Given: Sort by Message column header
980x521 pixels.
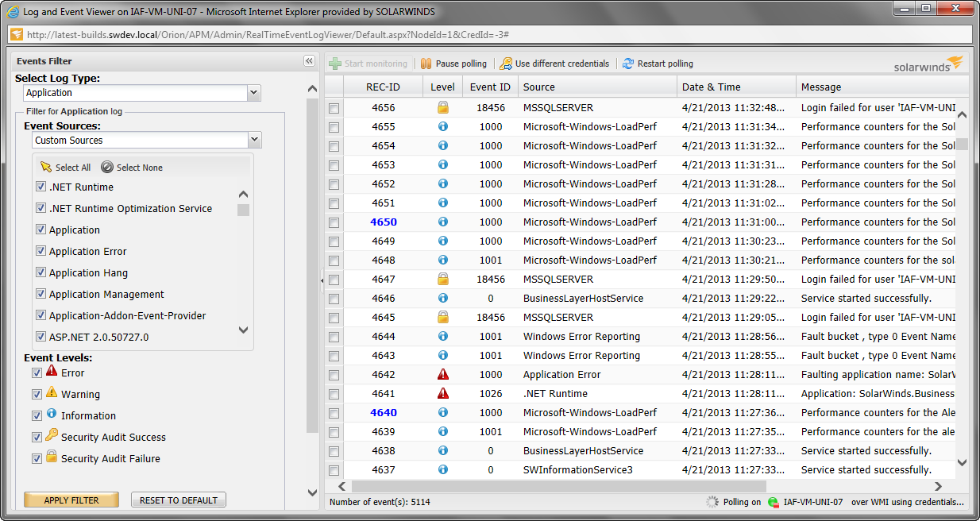Looking at the screenshot, I should [x=882, y=87].
